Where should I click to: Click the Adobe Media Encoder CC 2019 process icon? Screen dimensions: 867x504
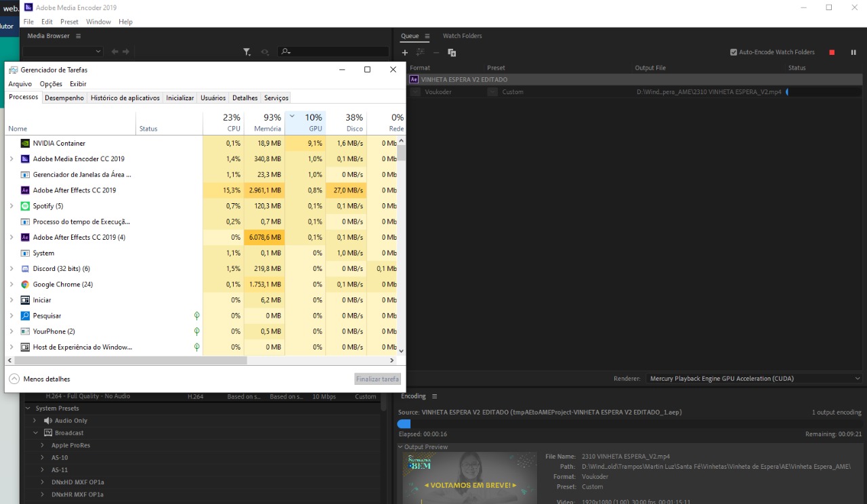click(x=25, y=159)
